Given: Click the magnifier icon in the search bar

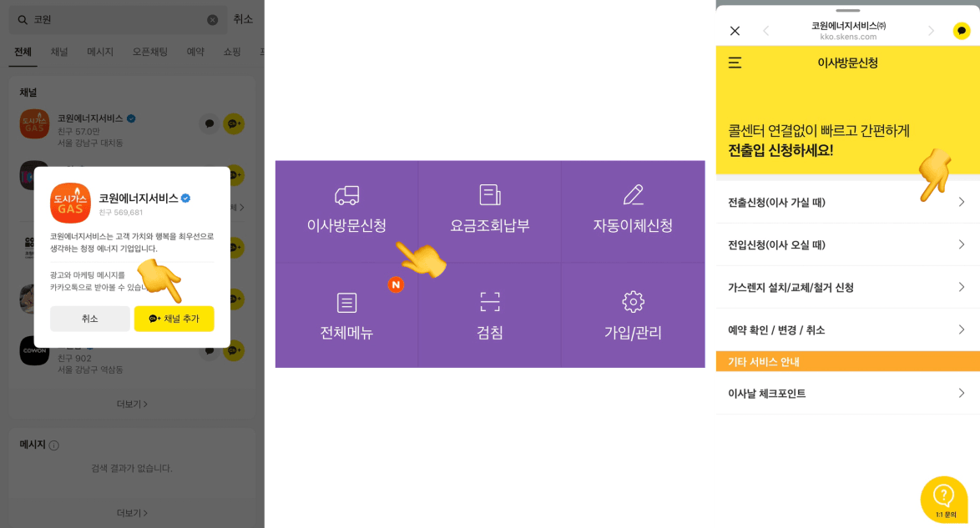Looking at the screenshot, I should point(23,20).
